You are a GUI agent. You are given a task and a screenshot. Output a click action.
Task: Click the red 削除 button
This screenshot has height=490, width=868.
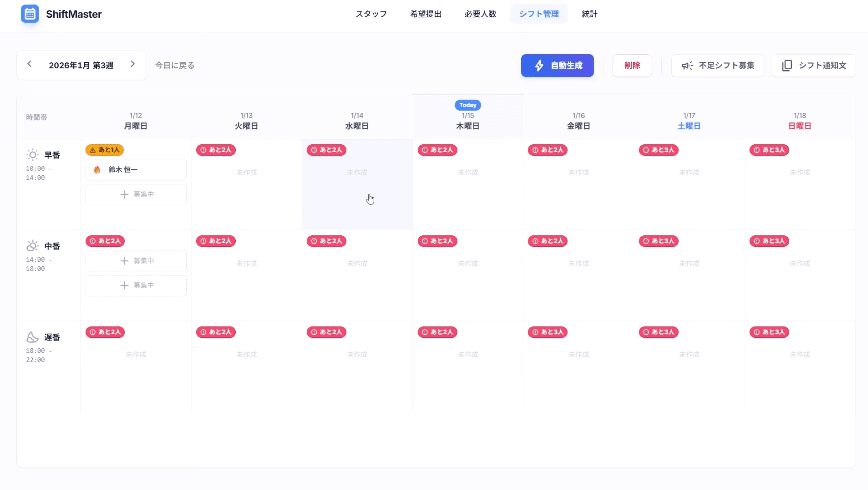(632, 65)
